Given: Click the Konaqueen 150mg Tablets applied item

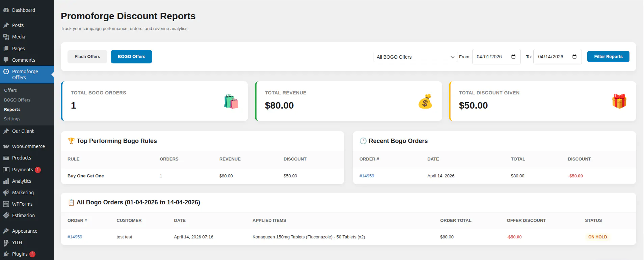Looking at the screenshot, I should (x=308, y=237).
